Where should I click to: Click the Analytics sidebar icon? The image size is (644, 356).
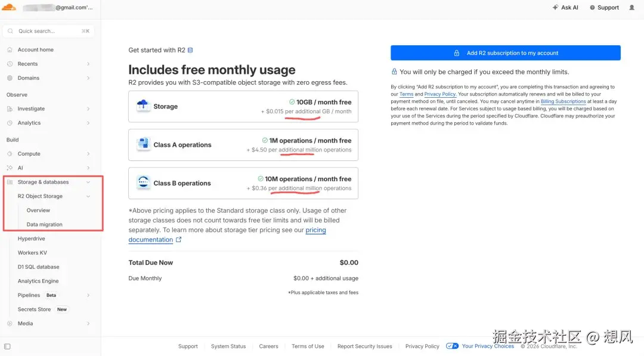pos(10,123)
